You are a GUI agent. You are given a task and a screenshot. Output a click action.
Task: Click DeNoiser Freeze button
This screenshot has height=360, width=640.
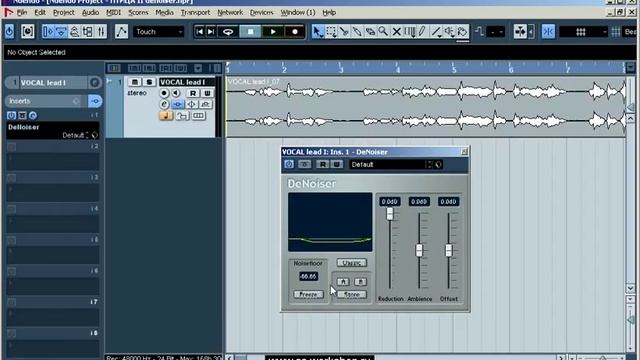pyautogui.click(x=308, y=294)
